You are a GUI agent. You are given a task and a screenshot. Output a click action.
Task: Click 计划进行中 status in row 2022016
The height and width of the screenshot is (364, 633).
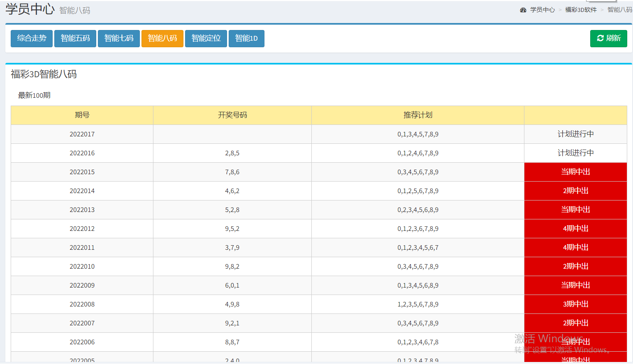576,153
